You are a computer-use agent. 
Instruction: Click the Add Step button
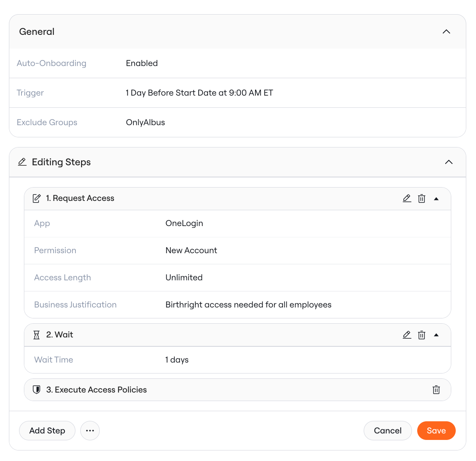click(x=47, y=430)
